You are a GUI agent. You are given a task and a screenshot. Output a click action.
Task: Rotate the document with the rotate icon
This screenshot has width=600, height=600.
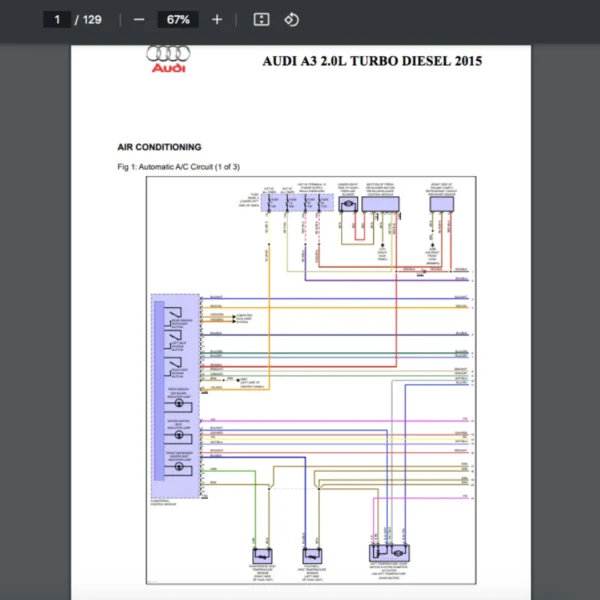292,20
